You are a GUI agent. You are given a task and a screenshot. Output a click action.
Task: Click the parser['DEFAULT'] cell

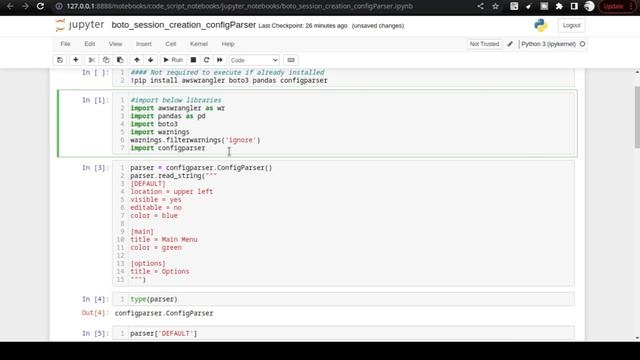(343, 333)
